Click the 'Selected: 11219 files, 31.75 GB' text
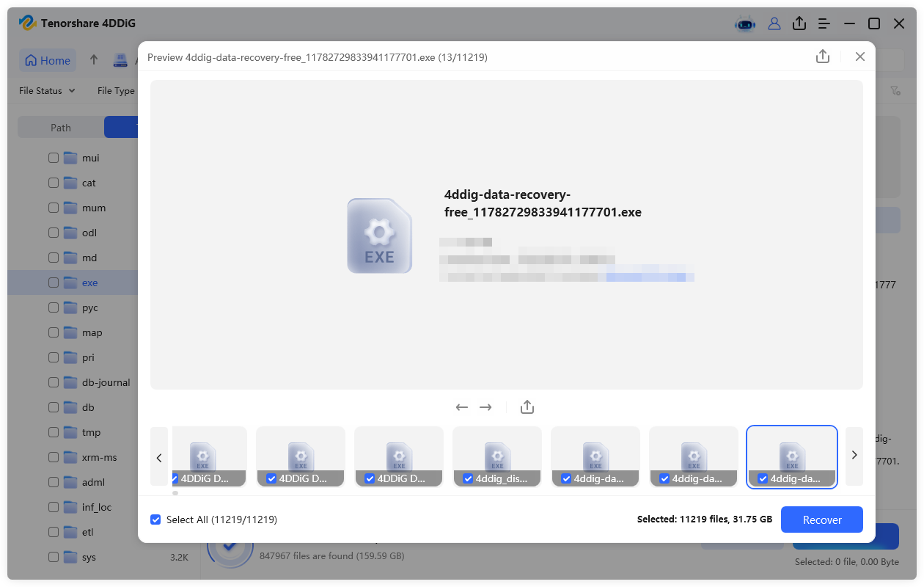924x587 pixels. pos(704,519)
